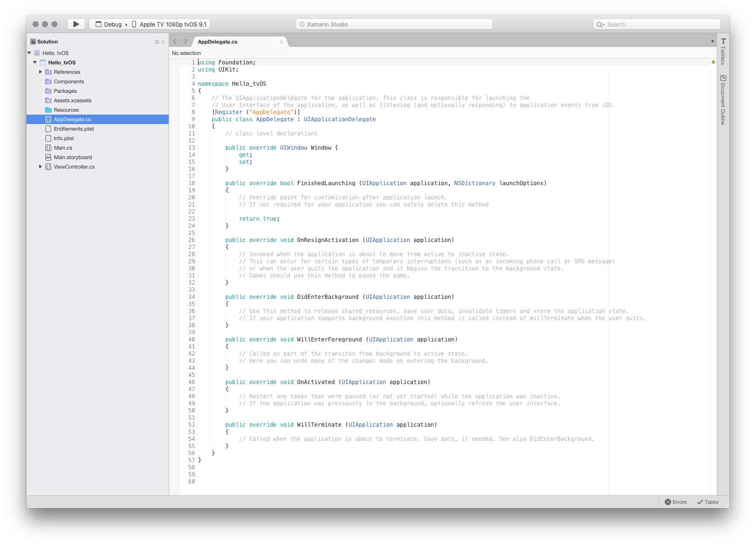The height and width of the screenshot is (546, 756).
Task: Select Packages in the solution tree
Action: tap(65, 91)
